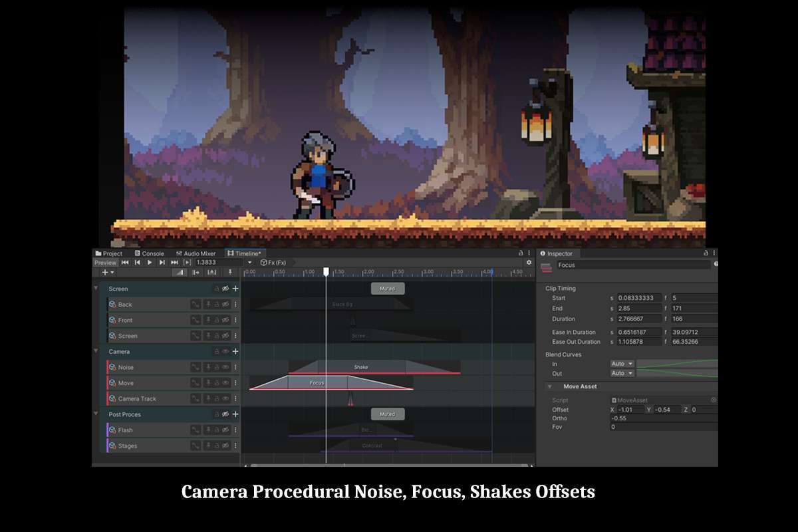798x532 pixels.
Task: Open the Console tab
Action: point(149,253)
